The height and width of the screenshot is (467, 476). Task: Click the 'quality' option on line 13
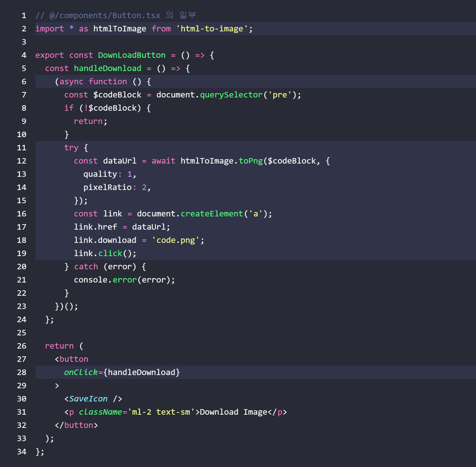(100, 174)
